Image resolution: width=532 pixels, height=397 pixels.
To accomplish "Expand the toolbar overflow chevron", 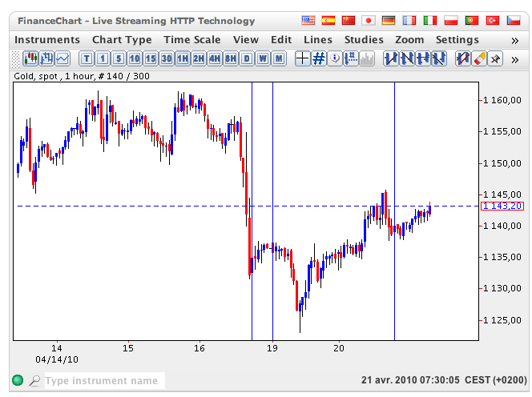I will tap(515, 58).
